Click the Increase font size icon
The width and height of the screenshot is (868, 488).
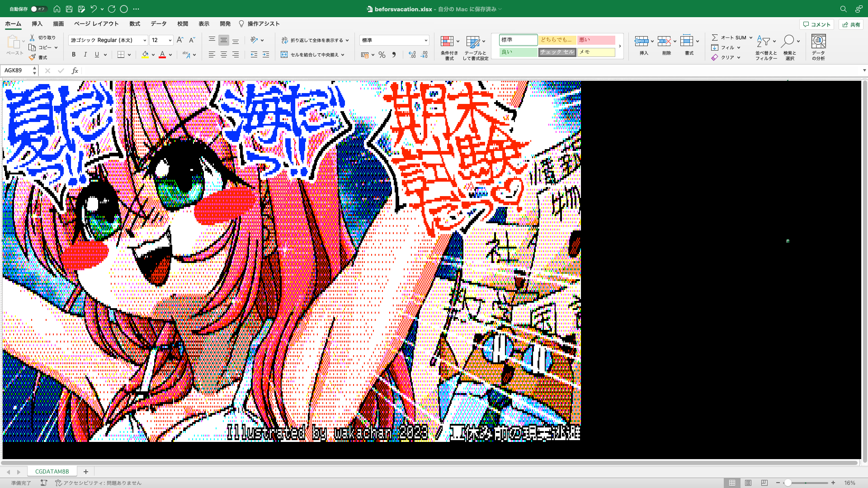(x=180, y=40)
